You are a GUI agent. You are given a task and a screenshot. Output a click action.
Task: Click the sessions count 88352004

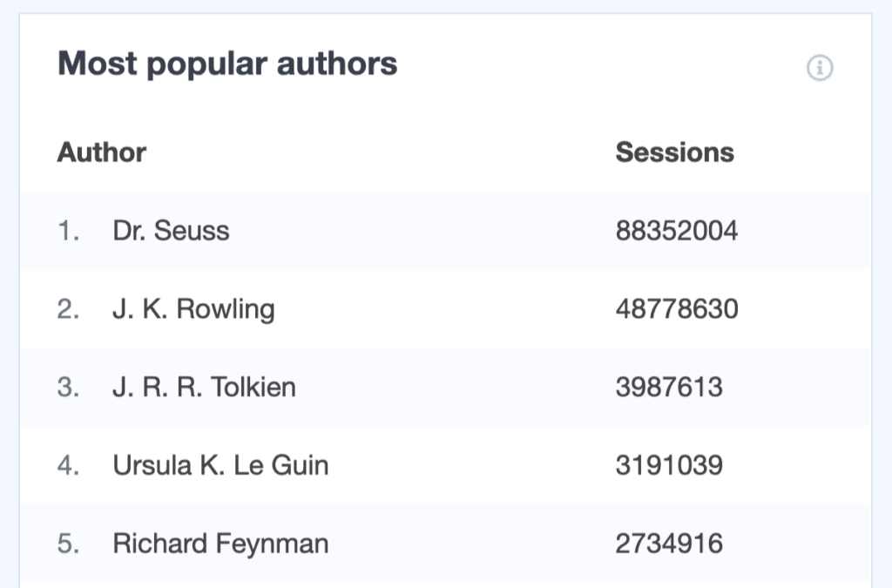(677, 230)
